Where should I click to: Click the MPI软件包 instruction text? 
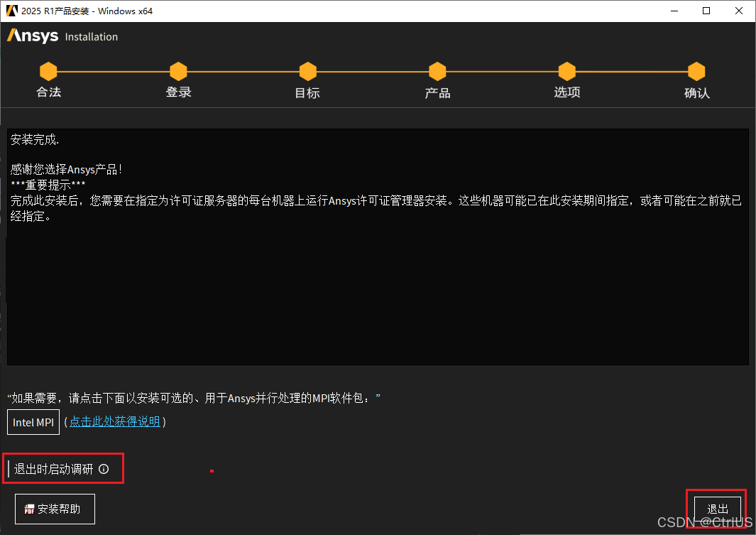click(x=194, y=398)
